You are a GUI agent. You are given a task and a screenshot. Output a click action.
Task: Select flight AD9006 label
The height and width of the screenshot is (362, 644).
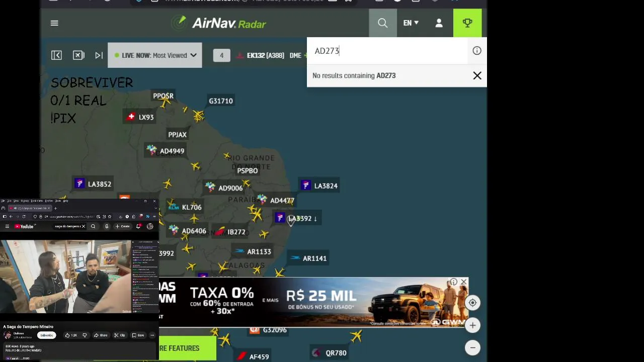coord(224,188)
